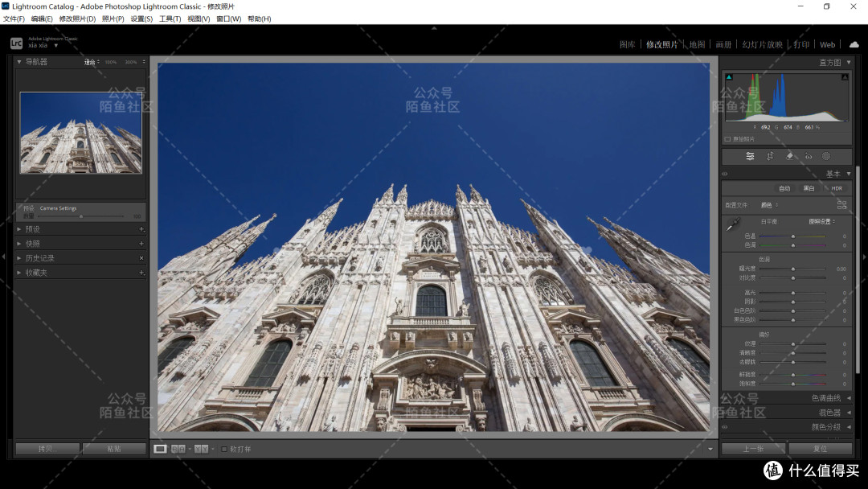The width and height of the screenshot is (868, 489).
Task: Adjust the Saturation slider handle
Action: pos(792,383)
